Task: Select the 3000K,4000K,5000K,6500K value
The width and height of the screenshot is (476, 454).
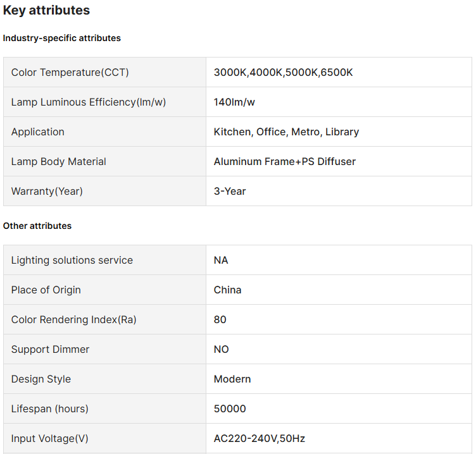Action: point(283,73)
